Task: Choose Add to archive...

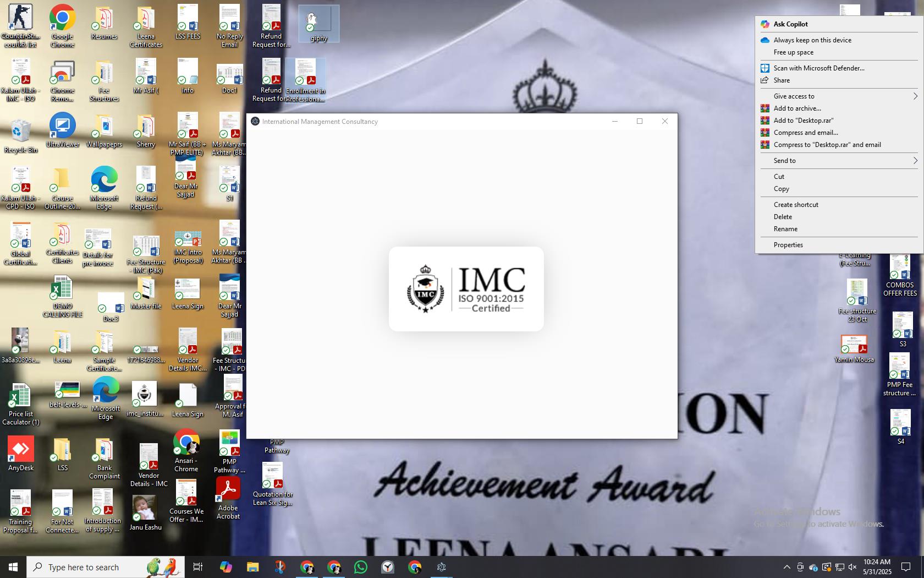Action: pos(839,108)
